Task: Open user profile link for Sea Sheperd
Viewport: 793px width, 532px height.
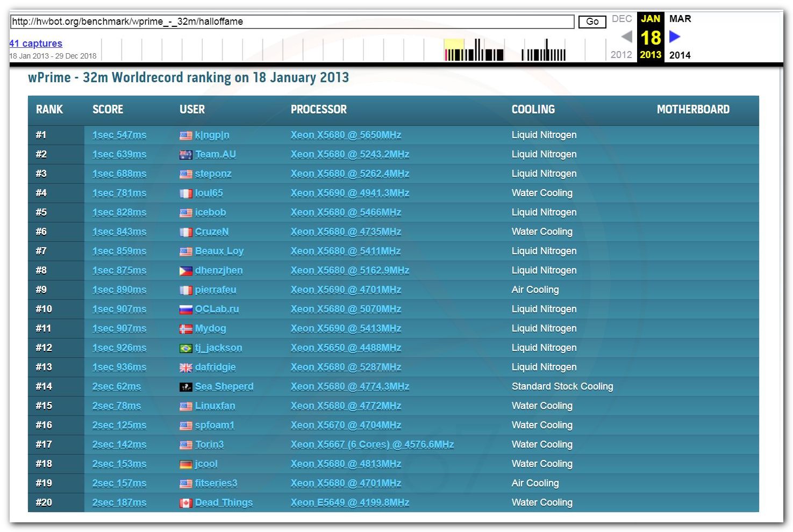Action: [x=224, y=386]
